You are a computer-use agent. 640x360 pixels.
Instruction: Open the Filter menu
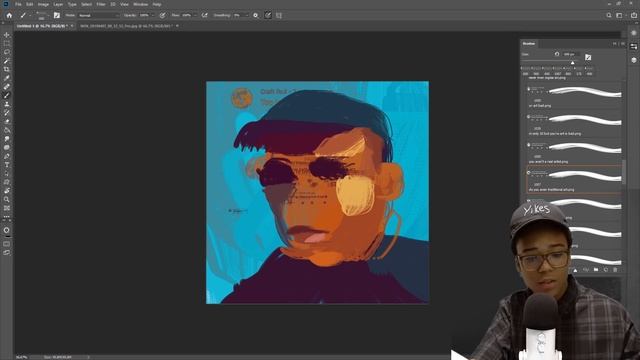101,4
